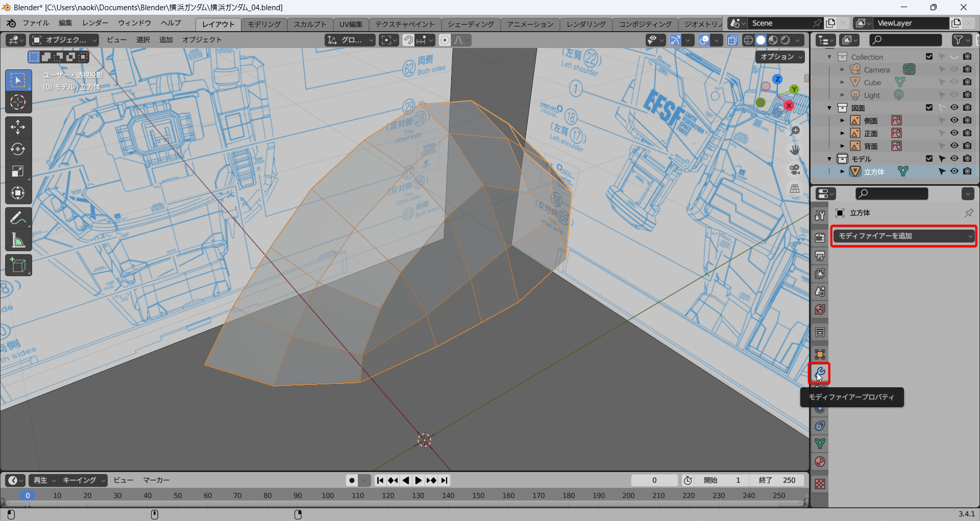Image resolution: width=980 pixels, height=521 pixels.
Task: Select the Move tool in left toolbar
Action: [x=18, y=127]
